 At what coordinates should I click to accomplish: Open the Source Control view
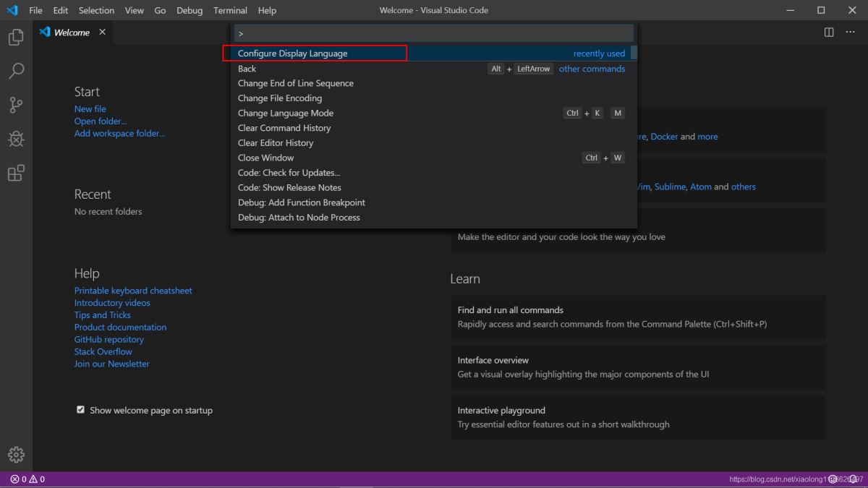(15, 105)
